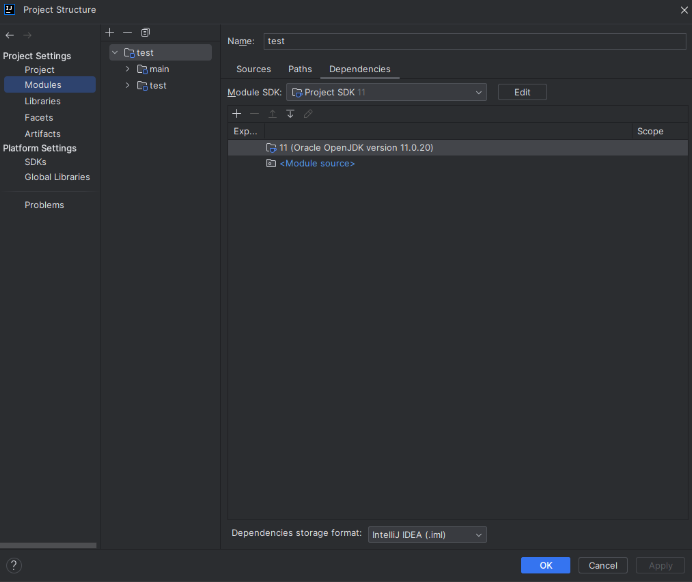Click the <Module source> entry

317,163
